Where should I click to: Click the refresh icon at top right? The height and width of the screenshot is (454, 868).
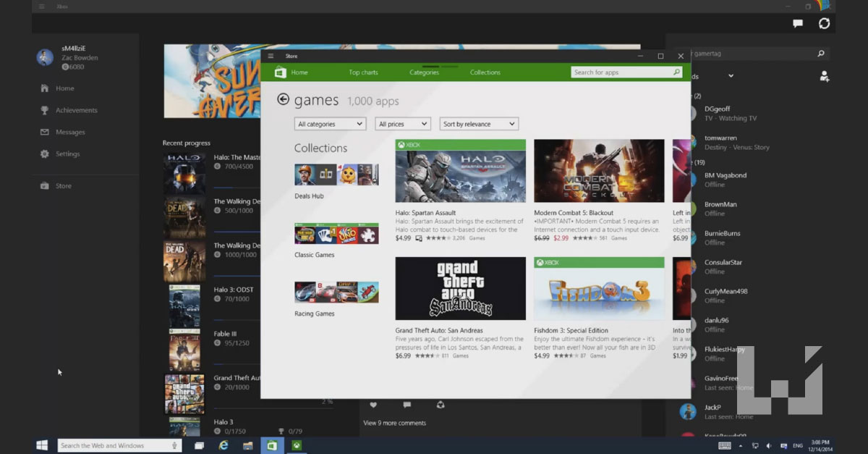coord(824,23)
